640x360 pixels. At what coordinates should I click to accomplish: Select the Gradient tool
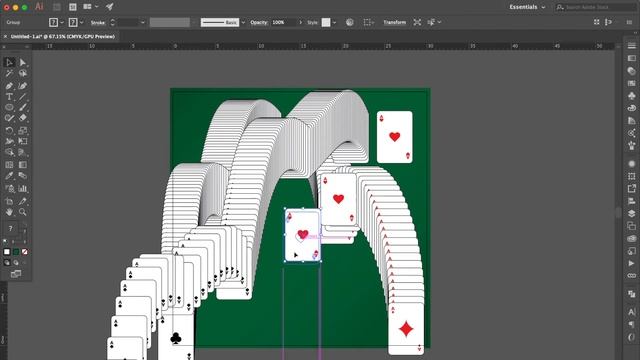[22, 165]
